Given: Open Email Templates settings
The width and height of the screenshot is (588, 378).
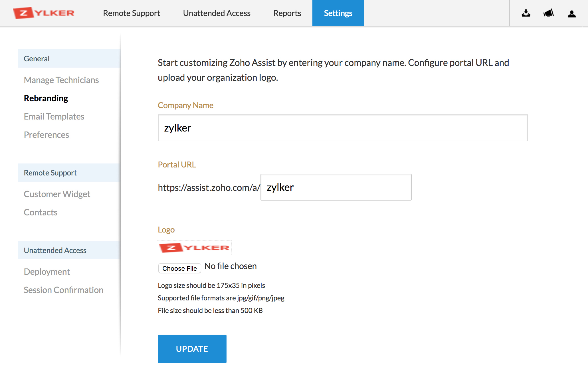Looking at the screenshot, I should click(x=54, y=116).
